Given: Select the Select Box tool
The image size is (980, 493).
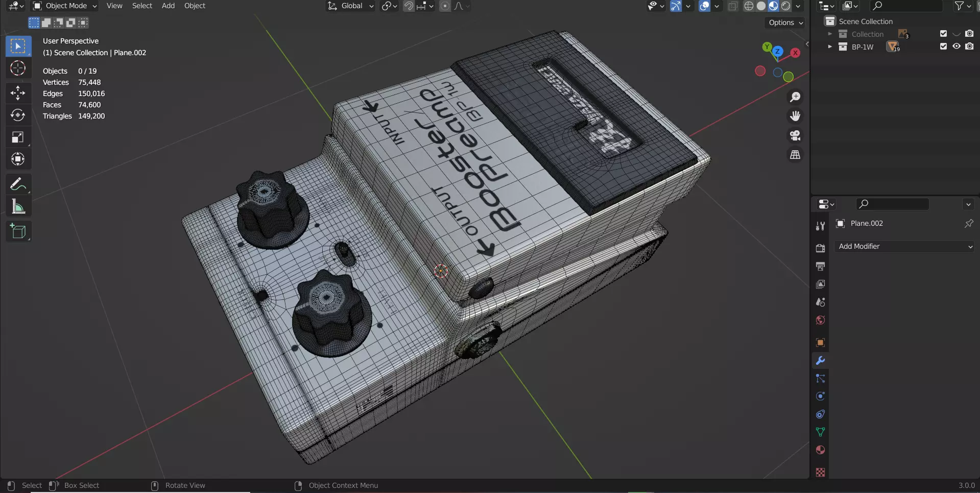Looking at the screenshot, I should (18, 46).
